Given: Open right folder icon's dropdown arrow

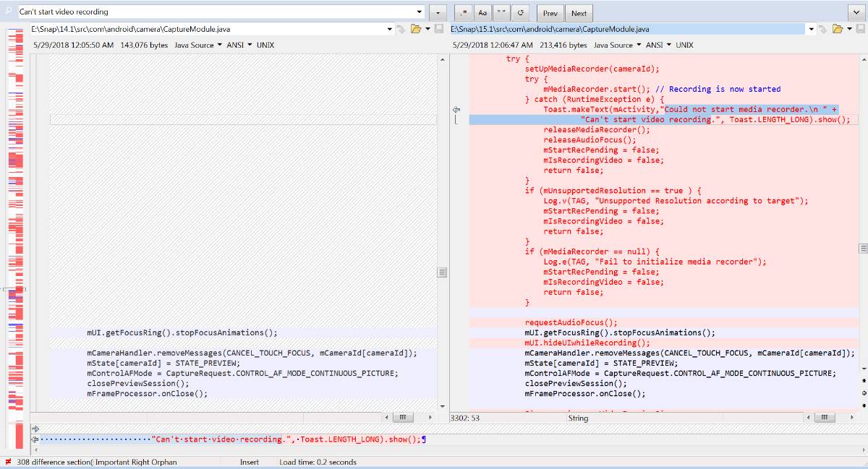Looking at the screenshot, I should 848,29.
